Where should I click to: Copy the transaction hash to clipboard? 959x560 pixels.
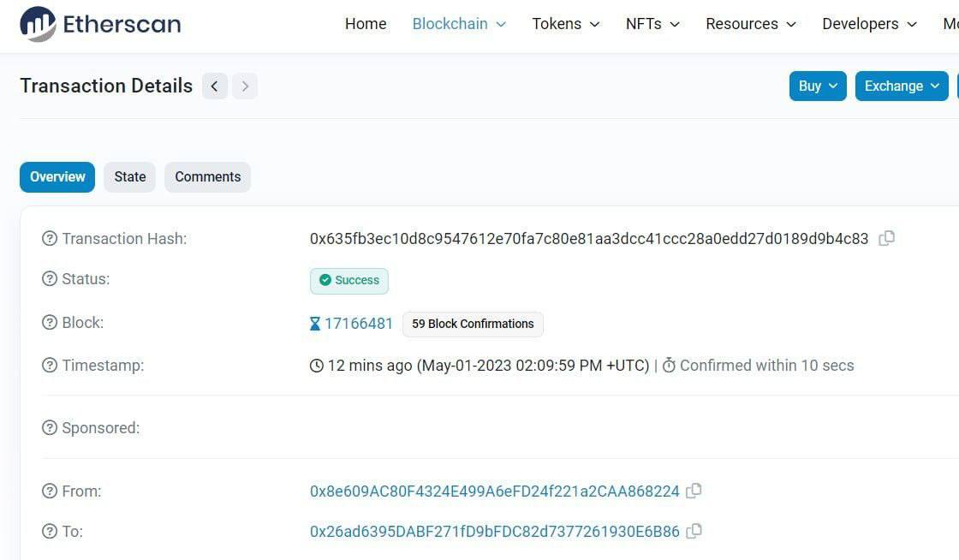click(x=887, y=238)
